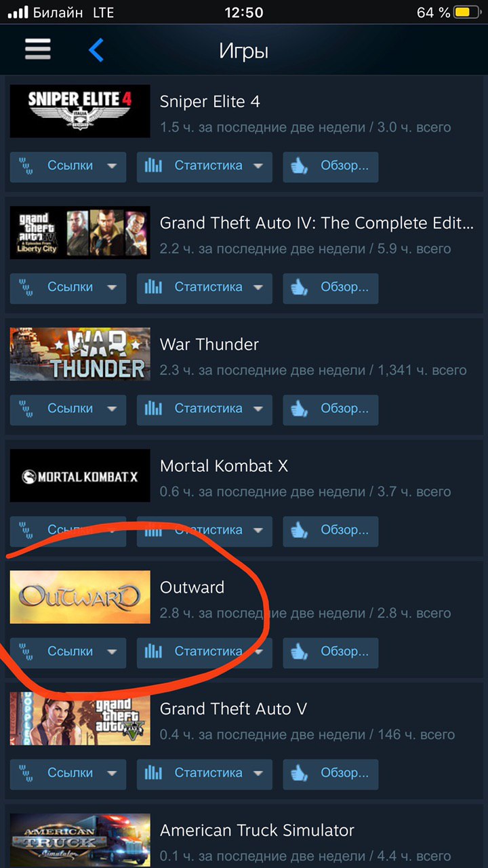
Task: Expand the Ссылки dropdown arrow for War Thunder
Action: tap(112, 410)
